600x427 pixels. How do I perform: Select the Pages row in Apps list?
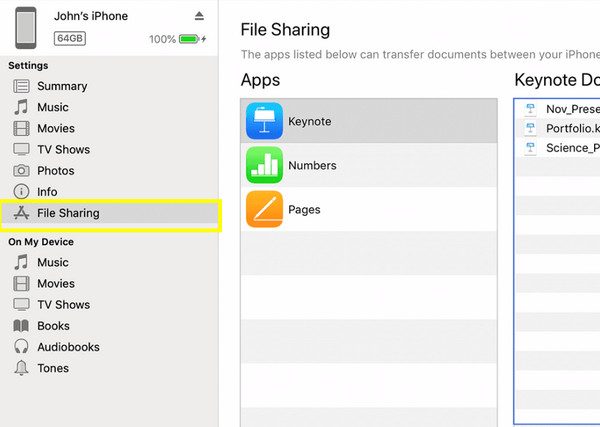click(x=369, y=209)
